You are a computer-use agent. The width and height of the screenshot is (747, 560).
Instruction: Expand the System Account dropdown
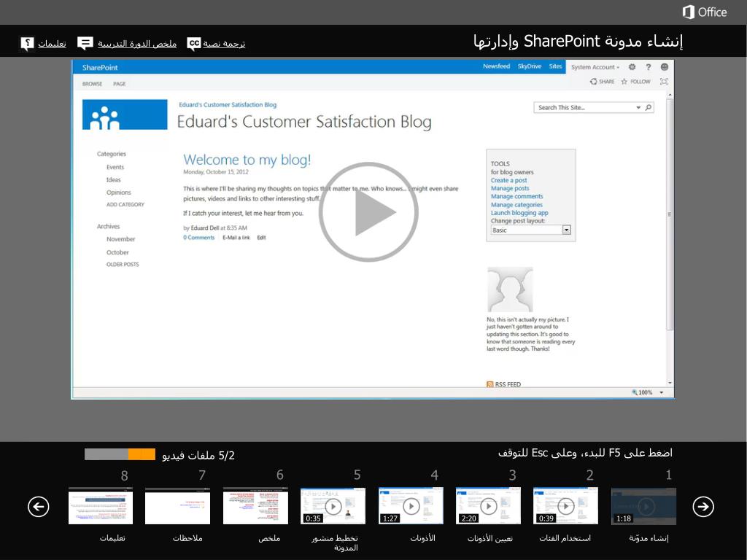pyautogui.click(x=595, y=67)
